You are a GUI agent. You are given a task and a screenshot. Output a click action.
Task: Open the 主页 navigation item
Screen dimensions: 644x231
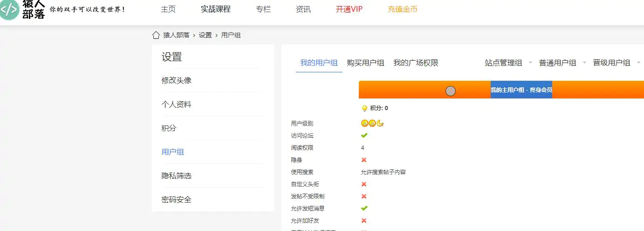(x=168, y=9)
